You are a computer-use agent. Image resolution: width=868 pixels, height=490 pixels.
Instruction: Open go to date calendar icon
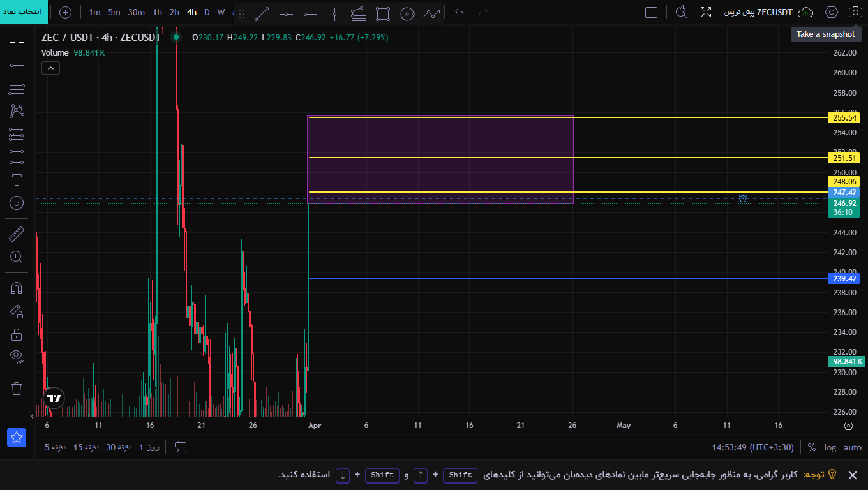click(x=181, y=447)
